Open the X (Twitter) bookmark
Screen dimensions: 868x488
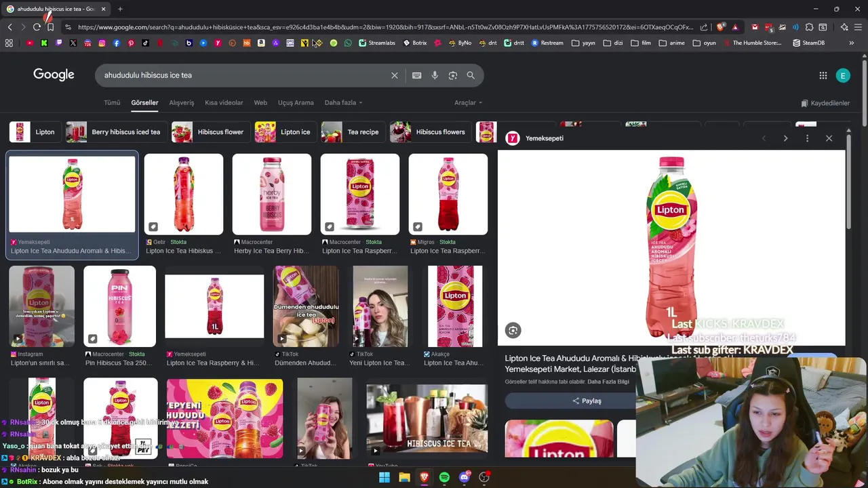coord(73,43)
